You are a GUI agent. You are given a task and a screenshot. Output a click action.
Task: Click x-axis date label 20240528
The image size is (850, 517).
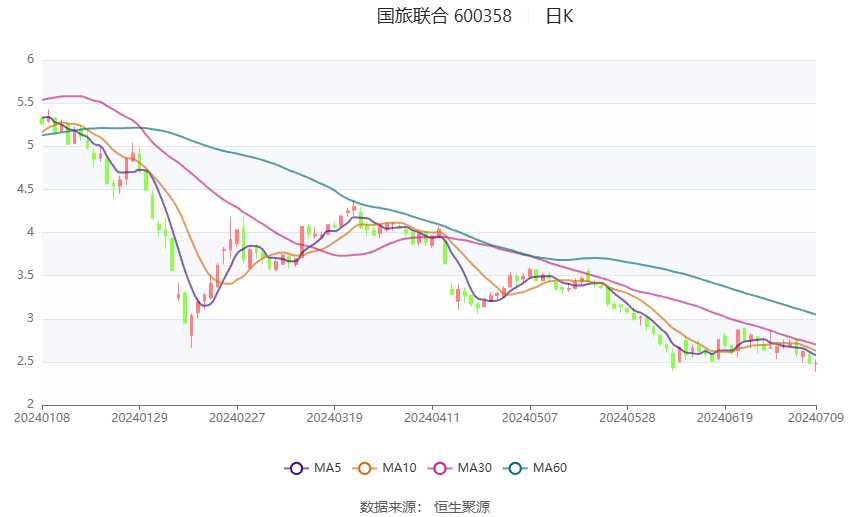click(627, 418)
